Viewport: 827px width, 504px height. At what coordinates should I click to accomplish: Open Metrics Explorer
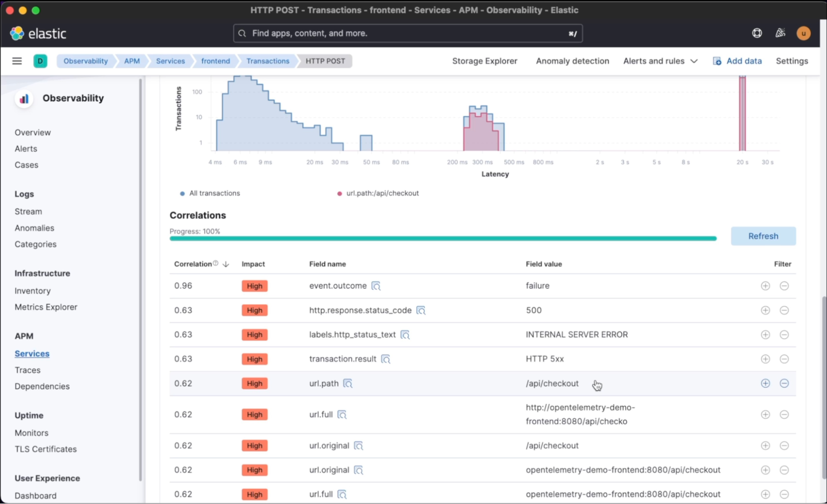[46, 307]
